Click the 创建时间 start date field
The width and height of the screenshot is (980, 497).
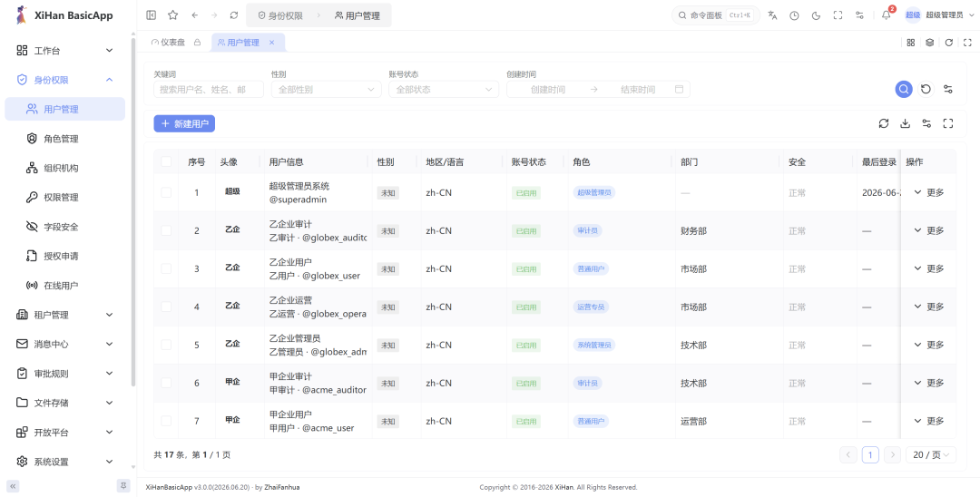(x=548, y=89)
